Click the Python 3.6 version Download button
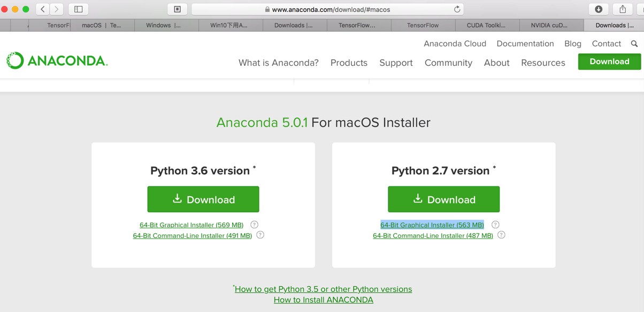 (x=203, y=199)
